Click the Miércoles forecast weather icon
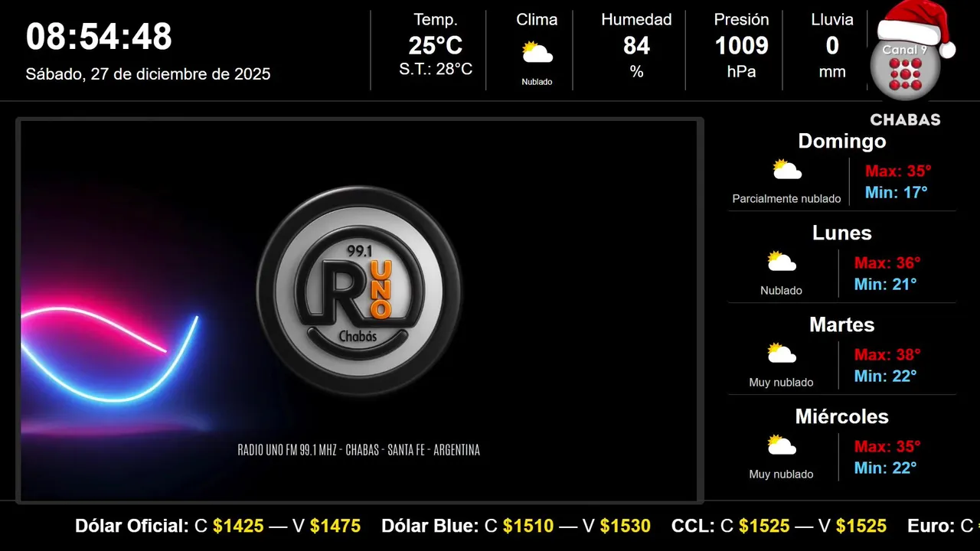The width and height of the screenshot is (980, 551). click(x=782, y=445)
